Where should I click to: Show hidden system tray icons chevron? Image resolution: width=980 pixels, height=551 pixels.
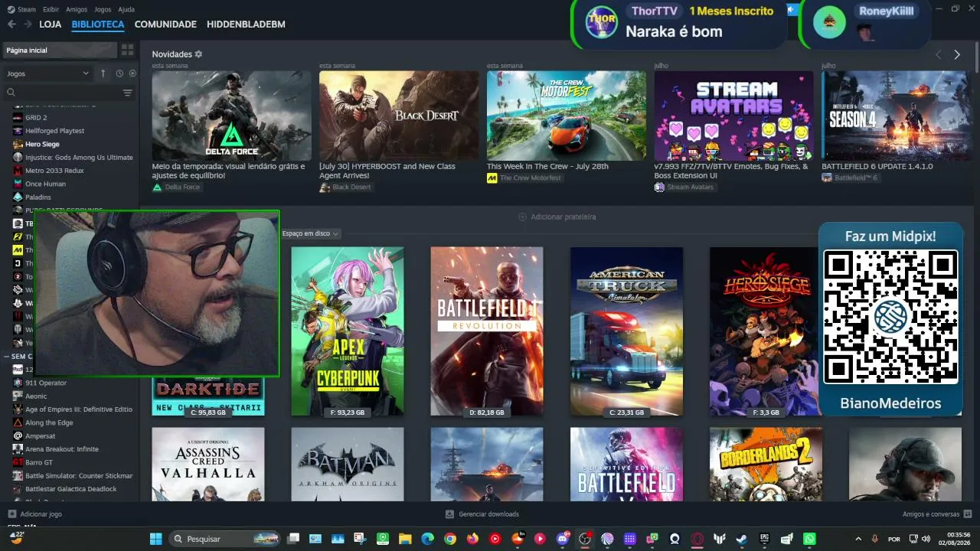pyautogui.click(x=857, y=539)
